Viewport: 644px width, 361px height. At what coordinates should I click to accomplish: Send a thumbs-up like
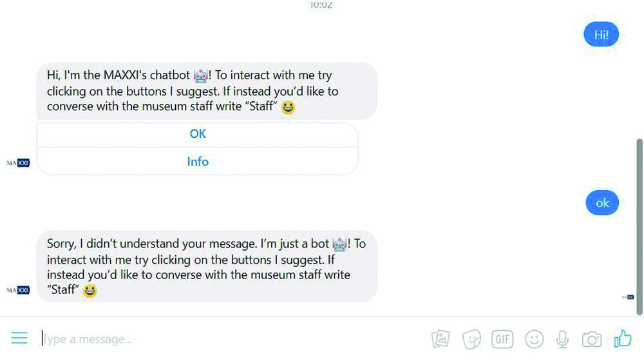[623, 338]
